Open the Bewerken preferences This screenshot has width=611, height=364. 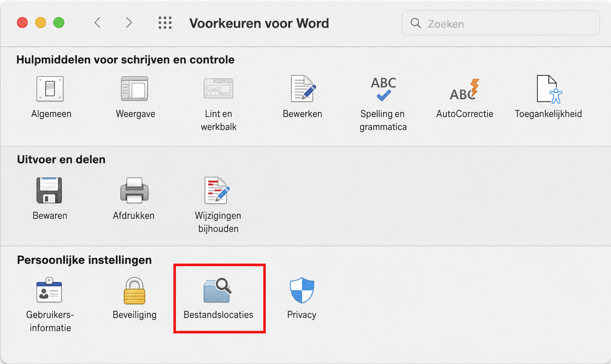[x=303, y=89]
